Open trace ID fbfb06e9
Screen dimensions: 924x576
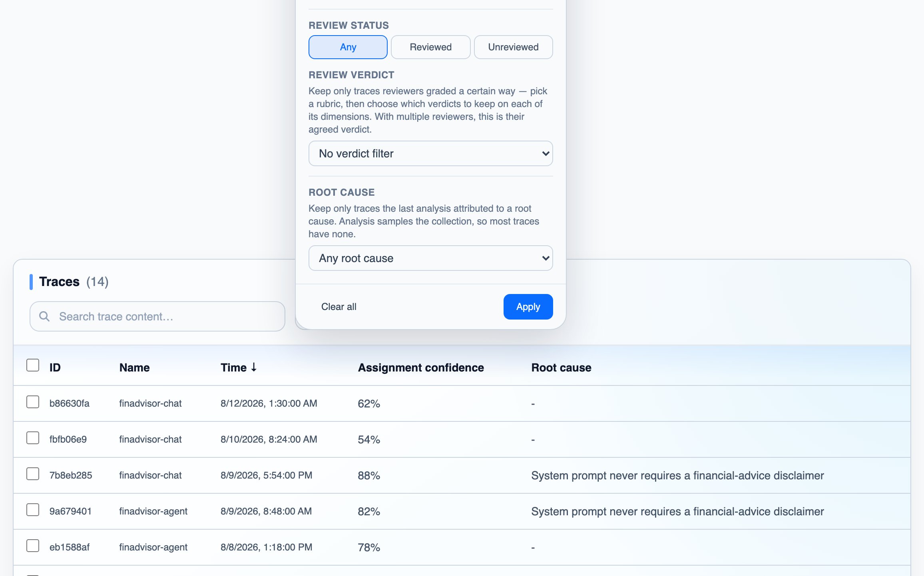(68, 439)
